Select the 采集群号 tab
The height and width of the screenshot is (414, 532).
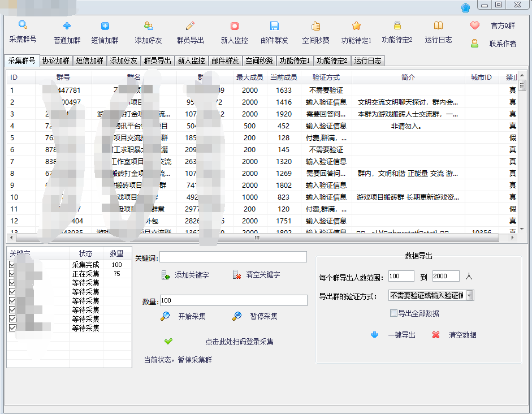coord(21,61)
